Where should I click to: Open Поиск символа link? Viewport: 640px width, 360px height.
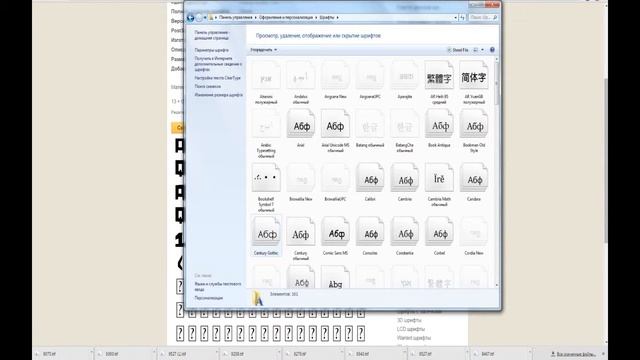click(208, 86)
